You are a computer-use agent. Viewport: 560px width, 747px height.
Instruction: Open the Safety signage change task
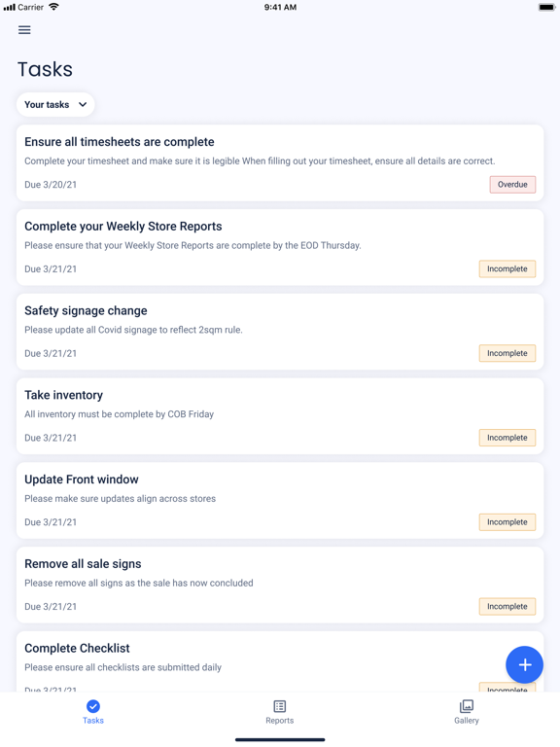click(280, 332)
